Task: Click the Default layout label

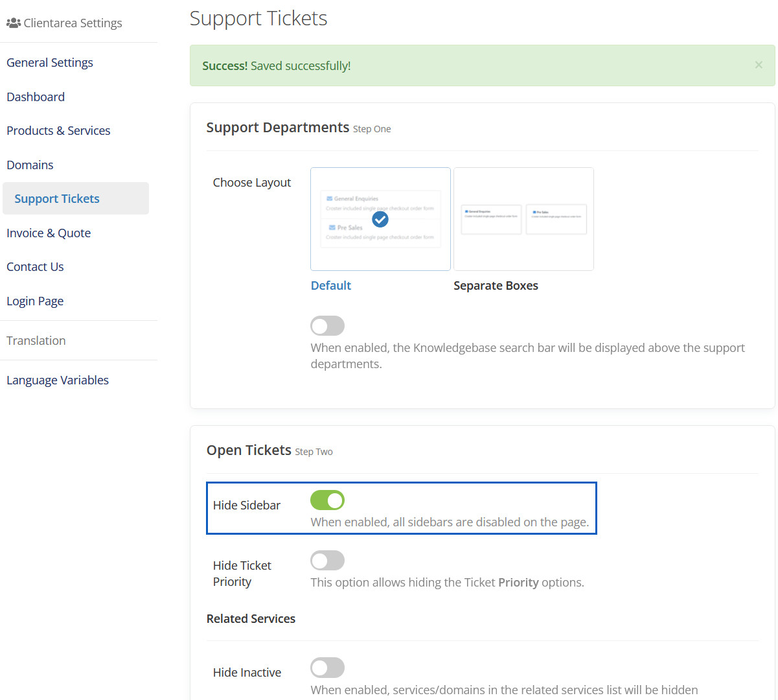Action: pos(331,286)
